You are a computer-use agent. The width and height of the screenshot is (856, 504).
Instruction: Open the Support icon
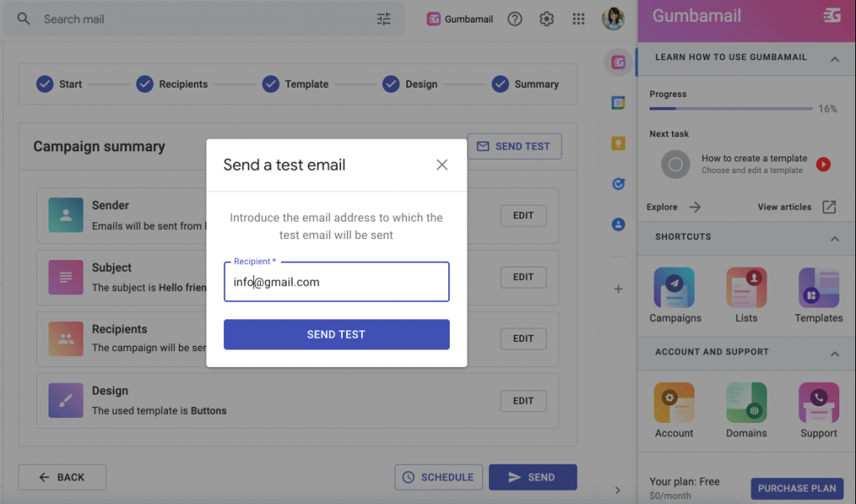(x=818, y=404)
